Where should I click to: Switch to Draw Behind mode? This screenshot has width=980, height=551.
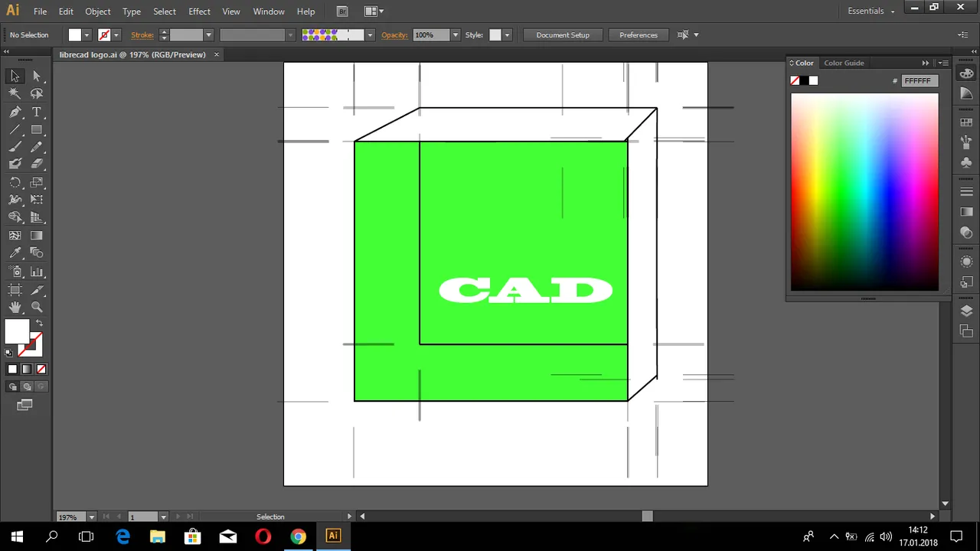coord(27,386)
